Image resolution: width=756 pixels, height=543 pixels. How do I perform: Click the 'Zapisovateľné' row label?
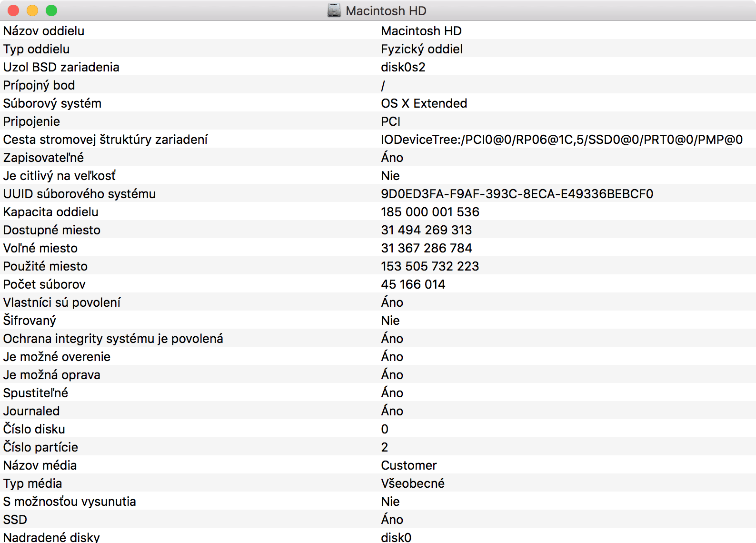tap(43, 158)
